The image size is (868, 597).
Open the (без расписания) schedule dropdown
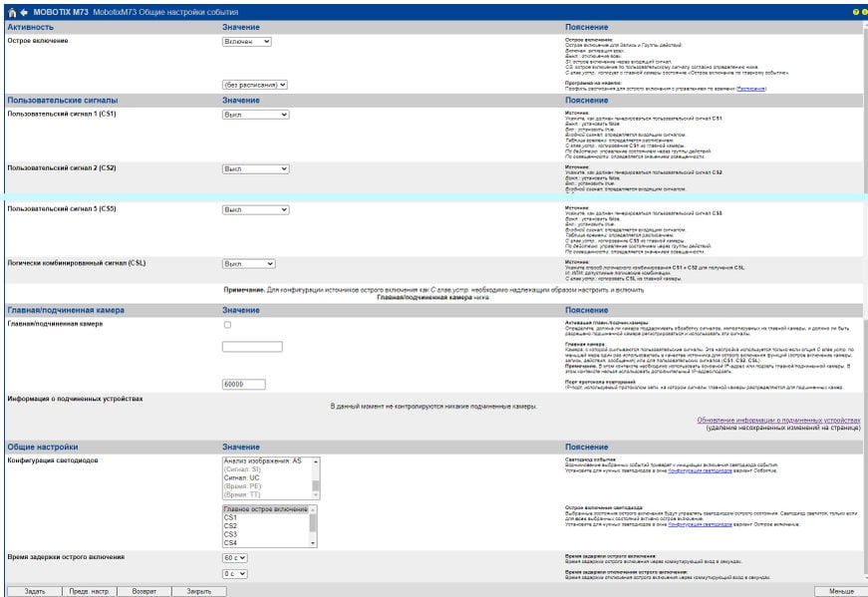255,85
